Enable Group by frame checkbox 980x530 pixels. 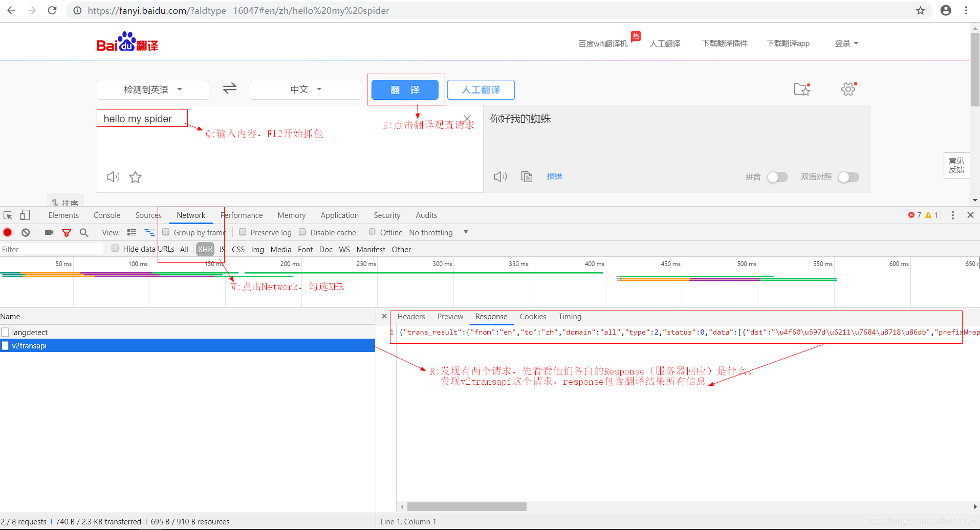[166, 232]
